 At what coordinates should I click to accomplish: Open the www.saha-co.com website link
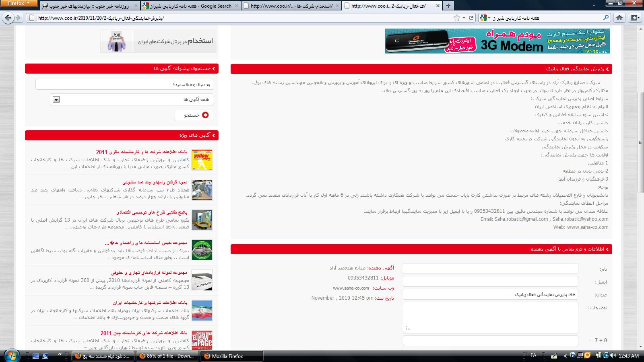[351, 288]
